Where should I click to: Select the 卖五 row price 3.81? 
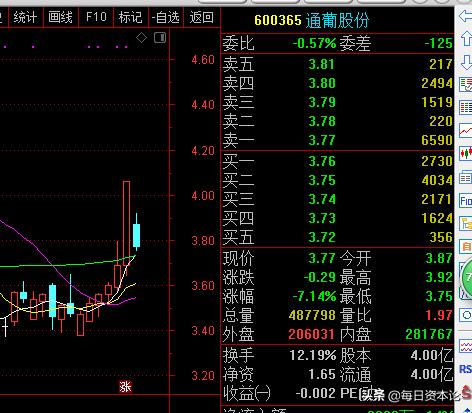point(322,64)
